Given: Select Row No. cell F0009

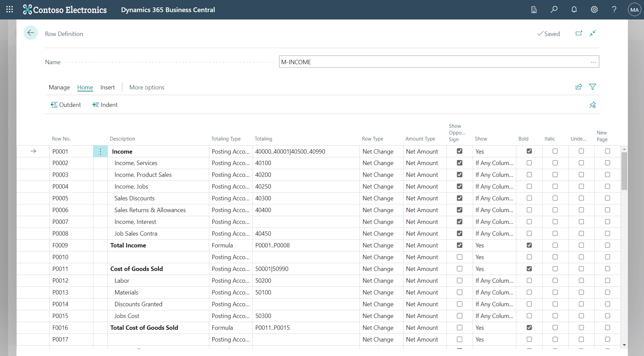Looking at the screenshot, I should click(x=71, y=245).
